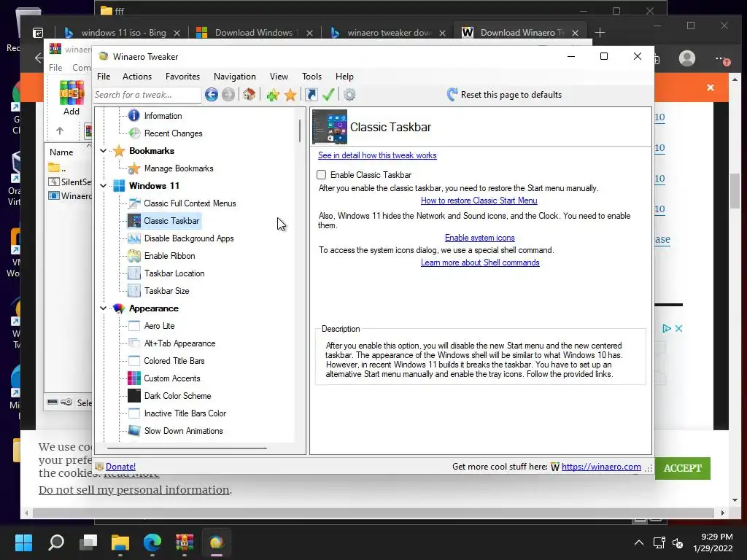Add bookmark with green plus star icon

273,95
